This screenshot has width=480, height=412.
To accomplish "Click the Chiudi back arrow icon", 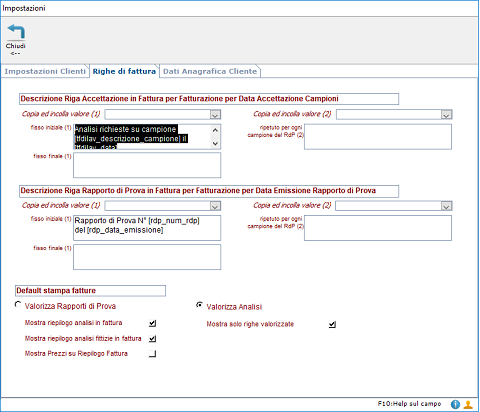I will click(16, 32).
